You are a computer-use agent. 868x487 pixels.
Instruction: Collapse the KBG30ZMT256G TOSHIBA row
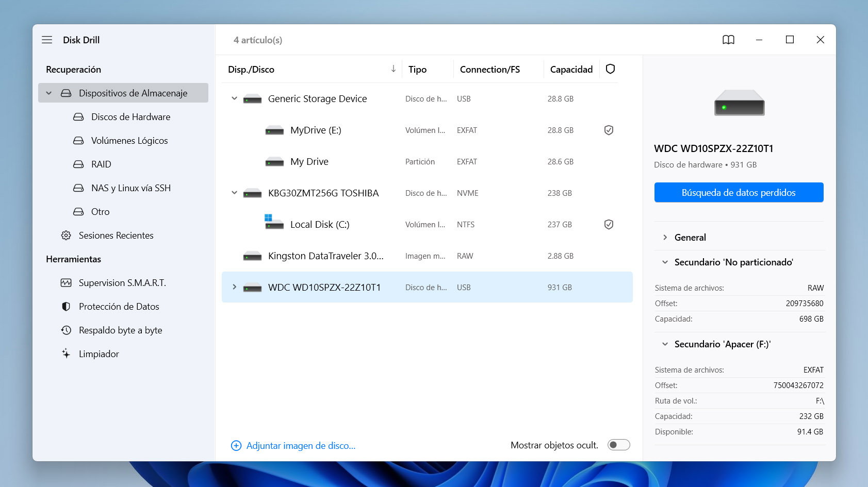[x=234, y=193]
